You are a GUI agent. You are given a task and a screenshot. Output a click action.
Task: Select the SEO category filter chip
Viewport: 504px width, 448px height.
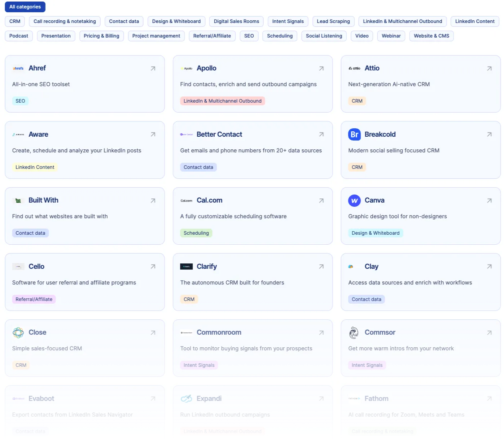pos(249,36)
